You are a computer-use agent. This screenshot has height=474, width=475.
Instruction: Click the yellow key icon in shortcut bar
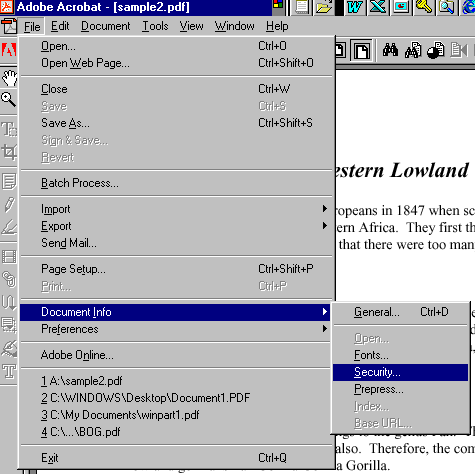(x=424, y=7)
